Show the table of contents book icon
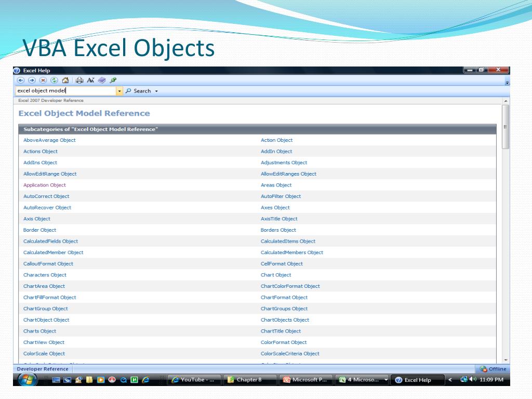The image size is (532, 399). tap(102, 81)
